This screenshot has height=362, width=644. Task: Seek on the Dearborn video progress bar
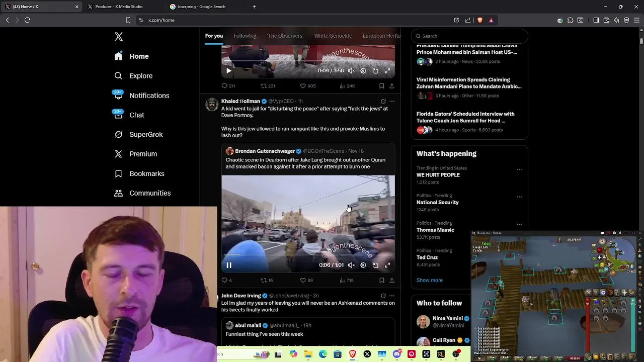(308, 255)
